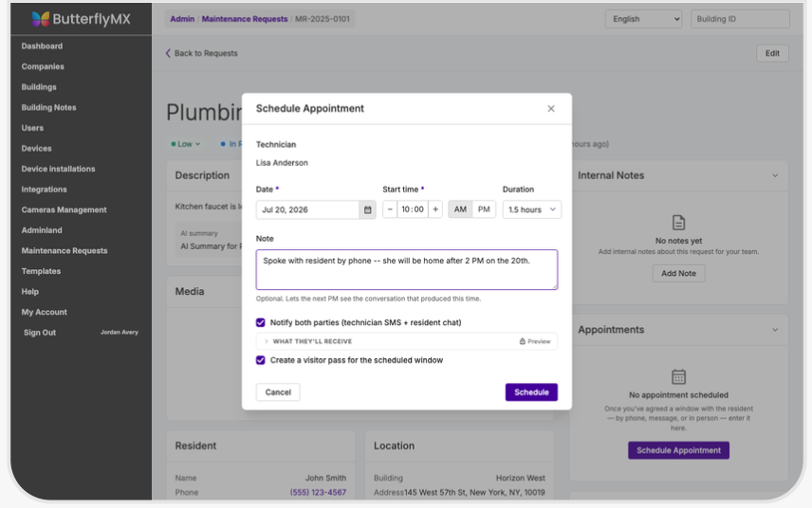Open Device installations in the sidebar
The width and height of the screenshot is (812, 508).
58,169
